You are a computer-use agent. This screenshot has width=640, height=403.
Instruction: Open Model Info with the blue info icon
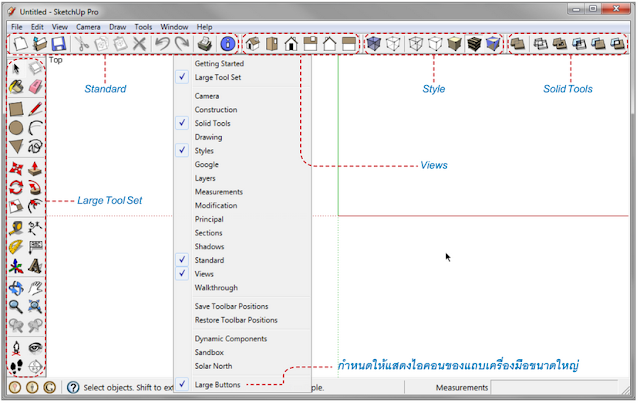click(228, 44)
